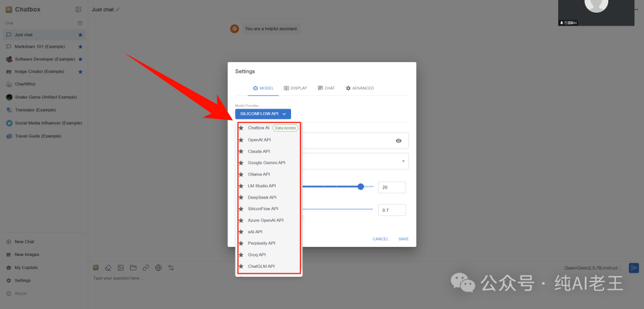Choose LM Studio API from the provider list
Screen dimensions: 644x309
(269, 186)
